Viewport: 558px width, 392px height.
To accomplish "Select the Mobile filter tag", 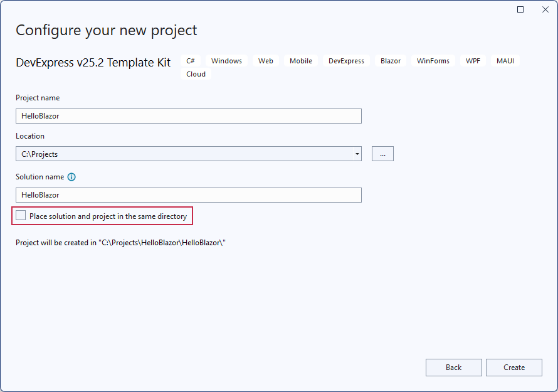I will 300,61.
